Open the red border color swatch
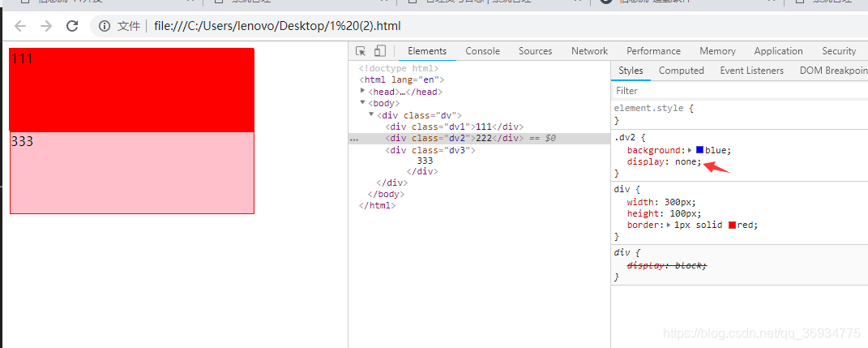 tap(733, 225)
